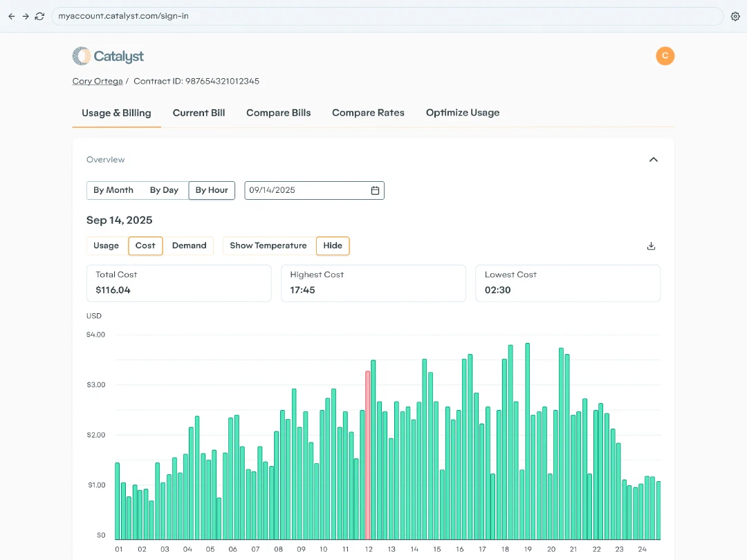747x560 pixels.
Task: Click the $4.00 axis label
Action: click(95, 335)
